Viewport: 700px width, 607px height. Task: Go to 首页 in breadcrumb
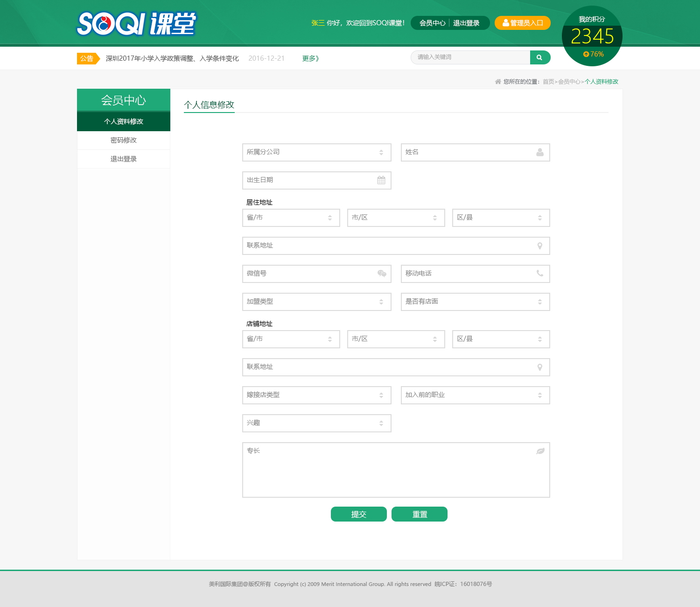tap(548, 82)
